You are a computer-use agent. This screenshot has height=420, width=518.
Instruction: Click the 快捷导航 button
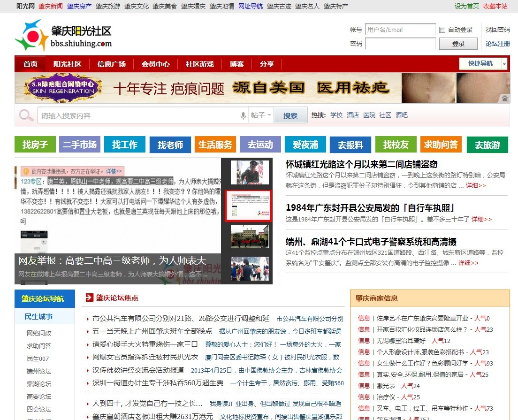pos(480,63)
